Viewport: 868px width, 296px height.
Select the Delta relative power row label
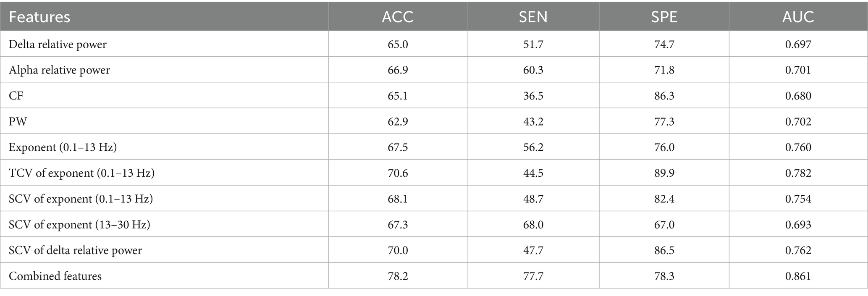(x=58, y=44)
